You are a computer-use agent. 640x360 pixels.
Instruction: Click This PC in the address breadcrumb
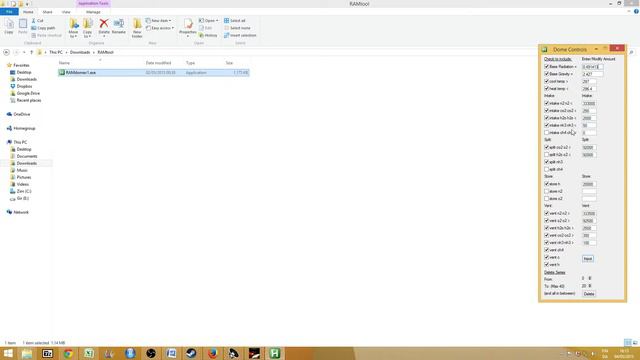point(56,52)
